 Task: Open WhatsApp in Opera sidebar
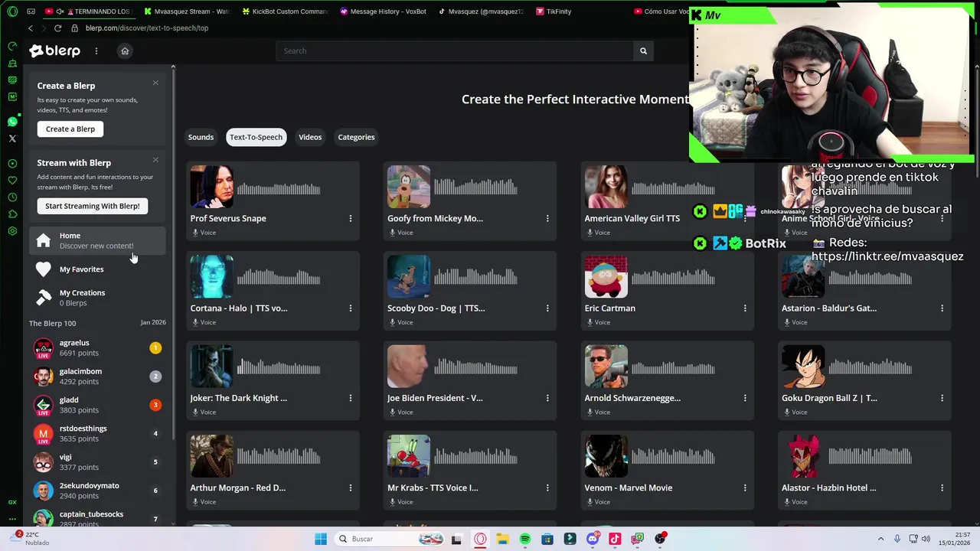[x=12, y=122]
